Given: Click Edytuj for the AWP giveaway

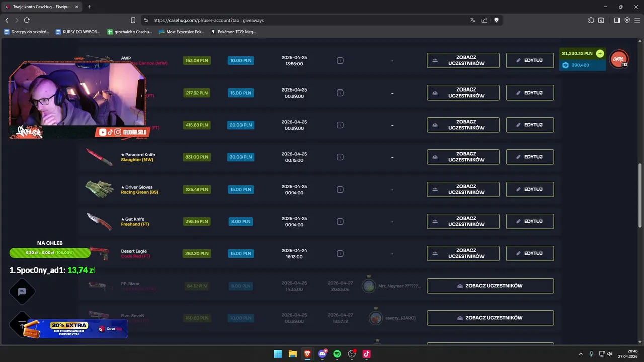Looking at the screenshot, I should point(530,60).
